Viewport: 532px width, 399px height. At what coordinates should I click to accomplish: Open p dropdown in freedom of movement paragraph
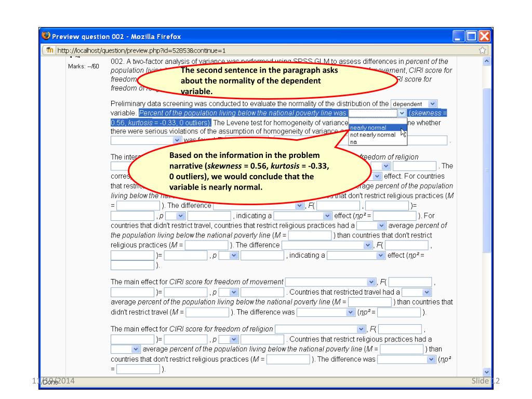(229, 292)
